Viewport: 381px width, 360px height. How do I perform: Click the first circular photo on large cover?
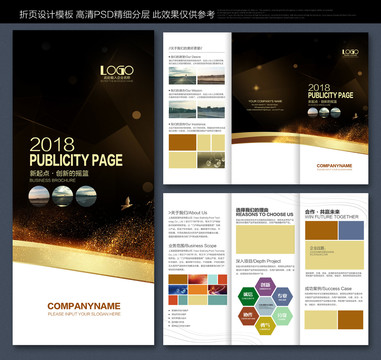tap(39, 196)
